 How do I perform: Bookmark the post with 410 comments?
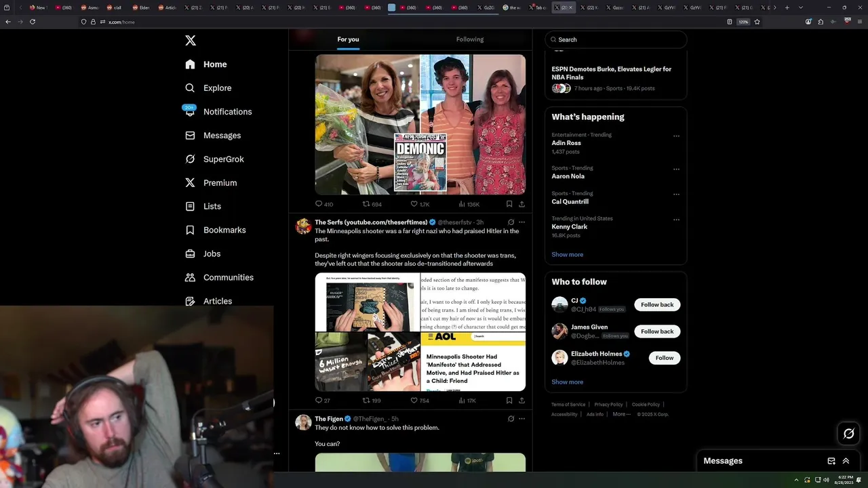pos(509,204)
